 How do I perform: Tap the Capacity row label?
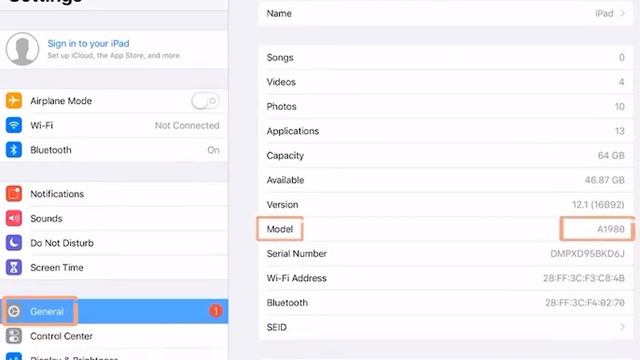[285, 156]
